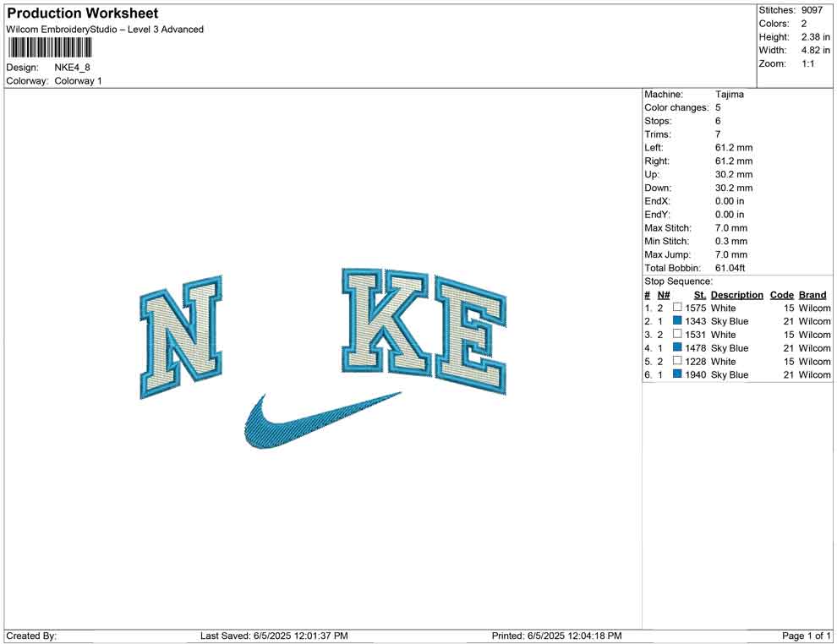Select the height value 2.38 in

(816, 37)
